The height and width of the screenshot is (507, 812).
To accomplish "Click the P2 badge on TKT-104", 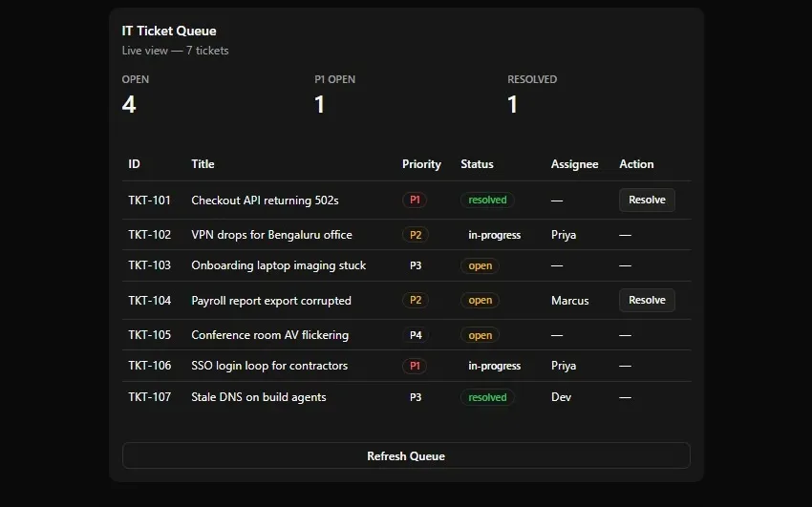I will pos(416,300).
